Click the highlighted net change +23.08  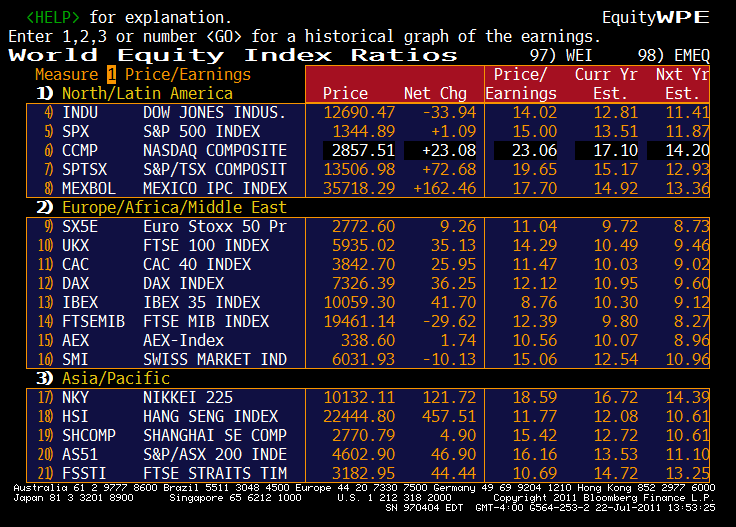tap(440, 151)
